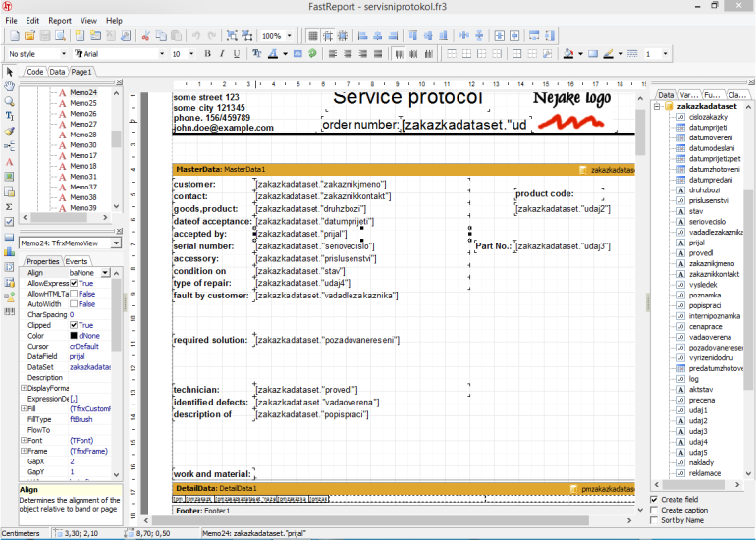The image size is (756, 540).
Task: Select the Zoom magnifier tool
Action: (9, 101)
